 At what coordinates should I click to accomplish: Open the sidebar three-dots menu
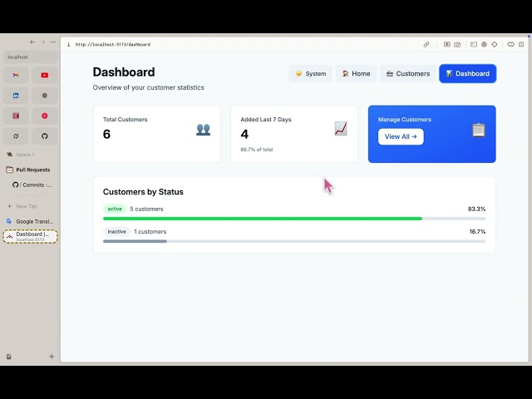pos(53,42)
